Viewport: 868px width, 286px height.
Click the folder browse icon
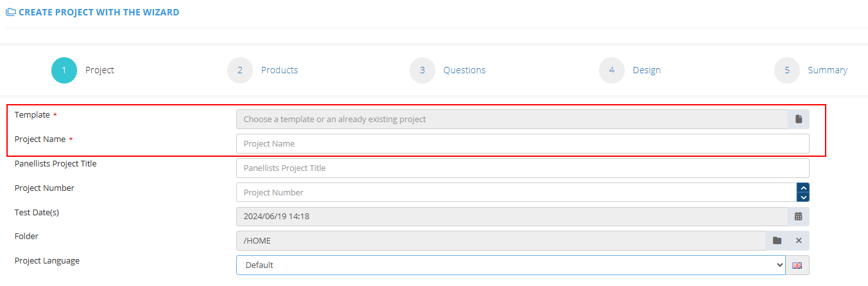(777, 241)
